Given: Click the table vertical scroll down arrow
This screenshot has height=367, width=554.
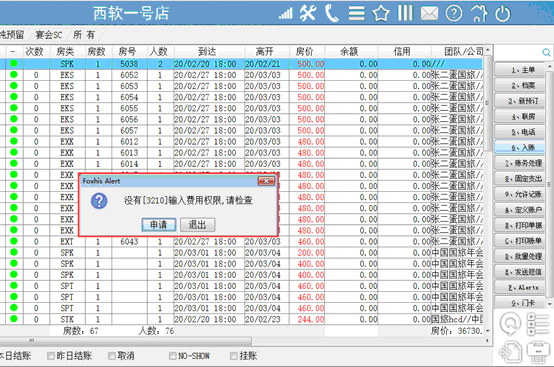Looking at the screenshot, I should coord(488,331).
